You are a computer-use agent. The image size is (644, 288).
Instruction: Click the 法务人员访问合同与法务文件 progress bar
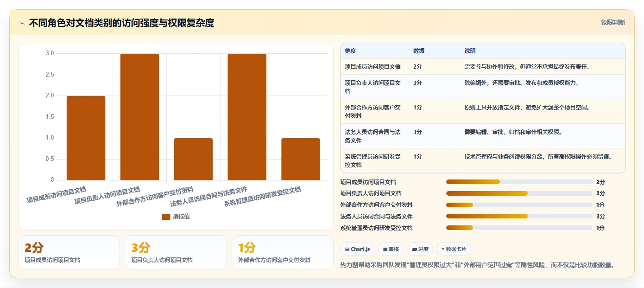click(519, 216)
